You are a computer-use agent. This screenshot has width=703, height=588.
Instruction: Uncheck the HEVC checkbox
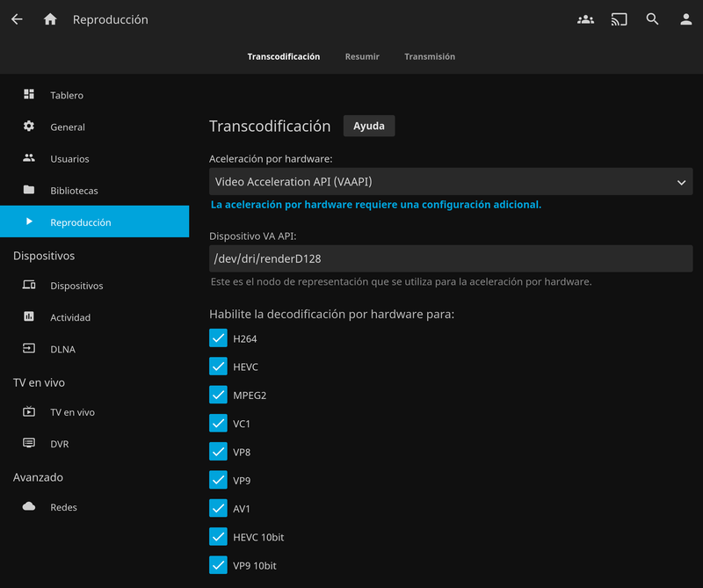coord(218,367)
